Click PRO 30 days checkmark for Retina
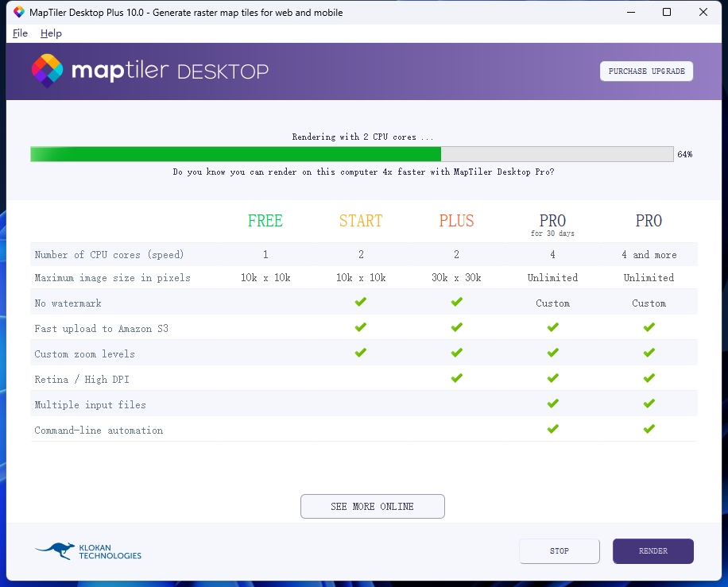This screenshot has width=728, height=587. pos(553,378)
